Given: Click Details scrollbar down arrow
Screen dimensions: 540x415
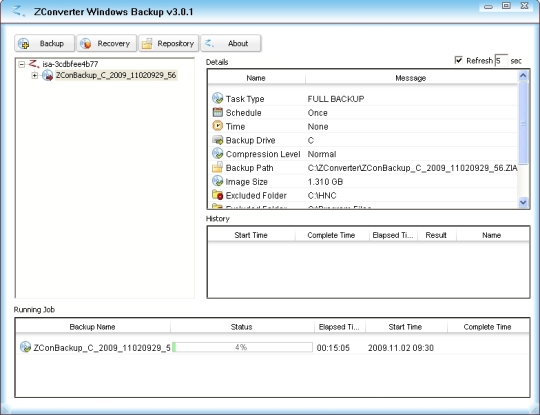Looking at the screenshot, I should [523, 202].
